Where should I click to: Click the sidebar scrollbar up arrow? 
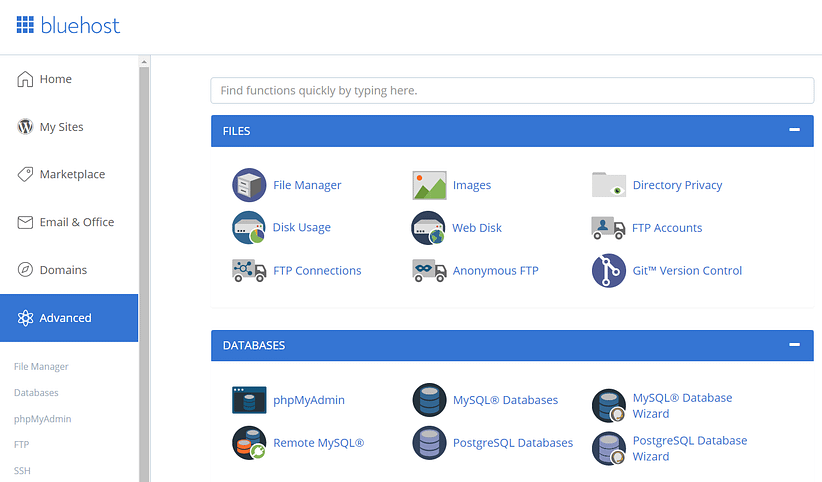pyautogui.click(x=144, y=62)
